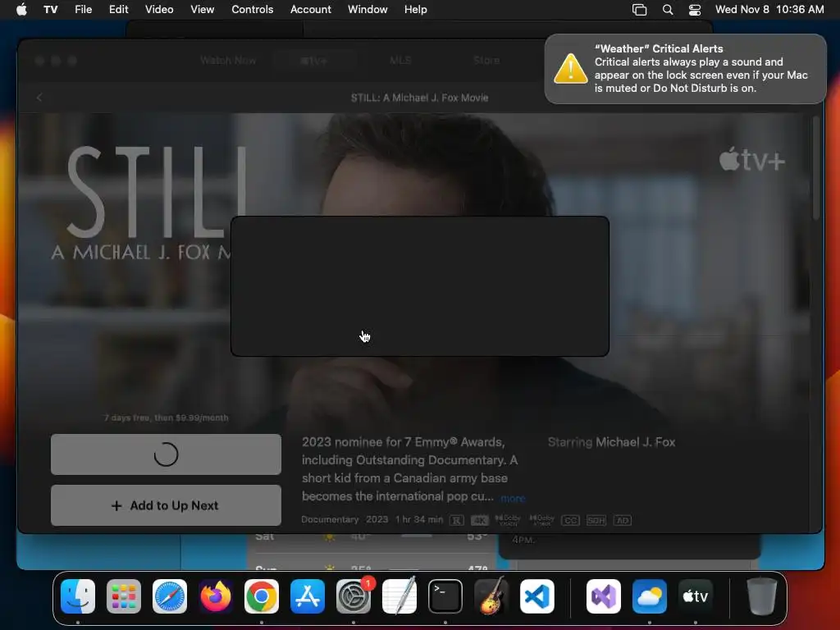Open the Apple menu

point(21,9)
